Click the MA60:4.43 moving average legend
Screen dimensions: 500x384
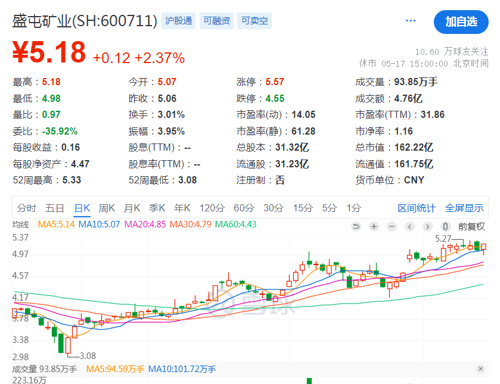click(x=236, y=224)
